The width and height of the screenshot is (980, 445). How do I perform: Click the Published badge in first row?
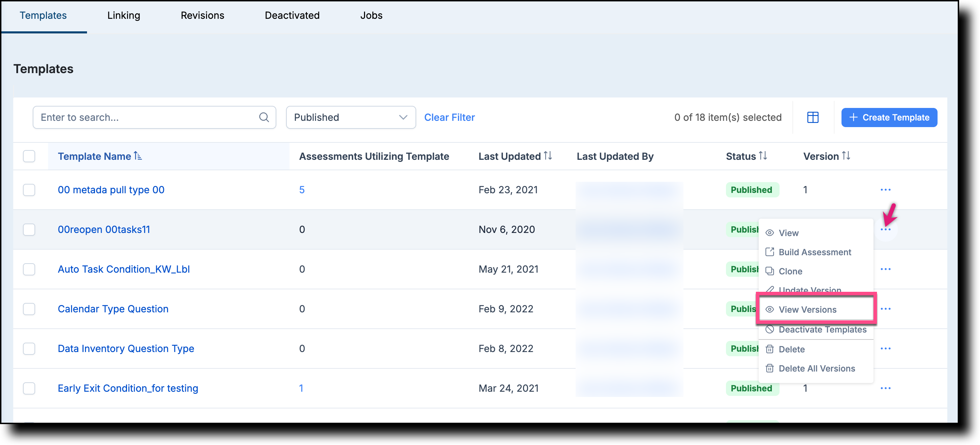click(752, 189)
